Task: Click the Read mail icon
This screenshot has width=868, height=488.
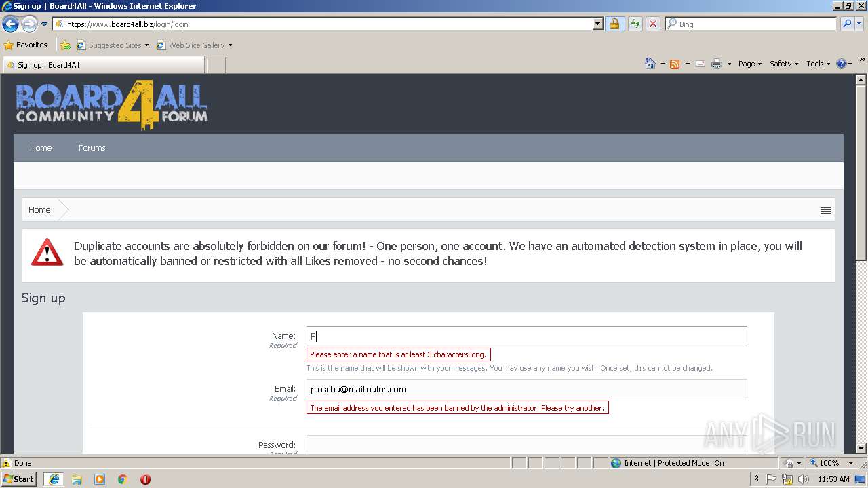Action: click(701, 64)
